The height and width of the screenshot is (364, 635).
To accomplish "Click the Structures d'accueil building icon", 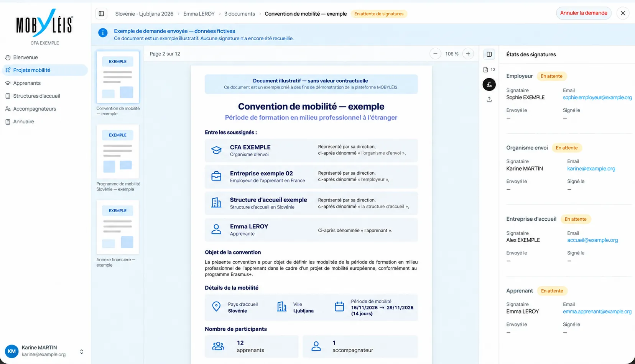I will 8,96.
